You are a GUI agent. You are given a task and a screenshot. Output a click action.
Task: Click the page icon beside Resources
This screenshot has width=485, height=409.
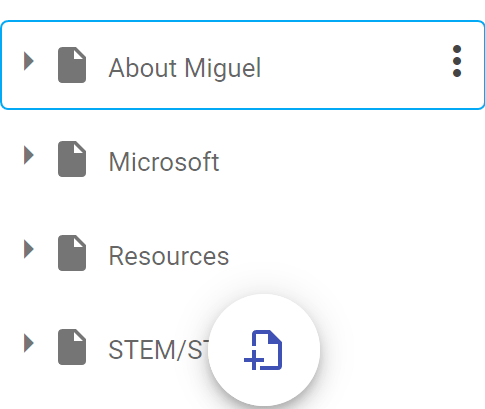tap(72, 253)
